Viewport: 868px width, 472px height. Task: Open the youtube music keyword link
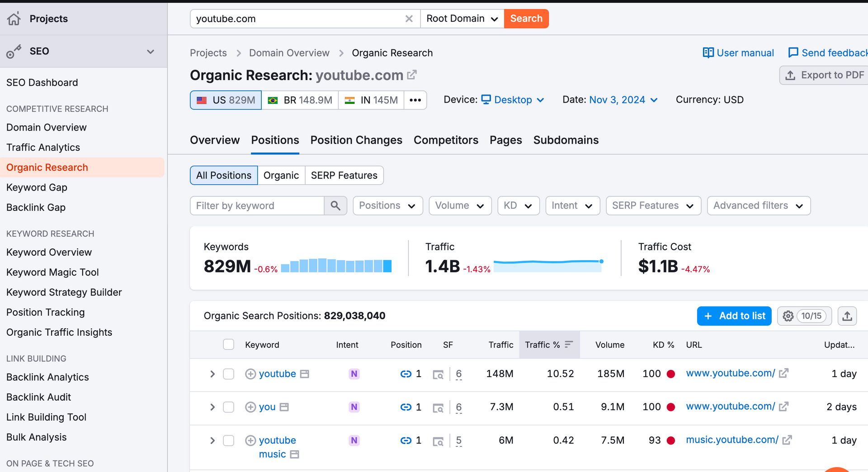[x=277, y=447]
